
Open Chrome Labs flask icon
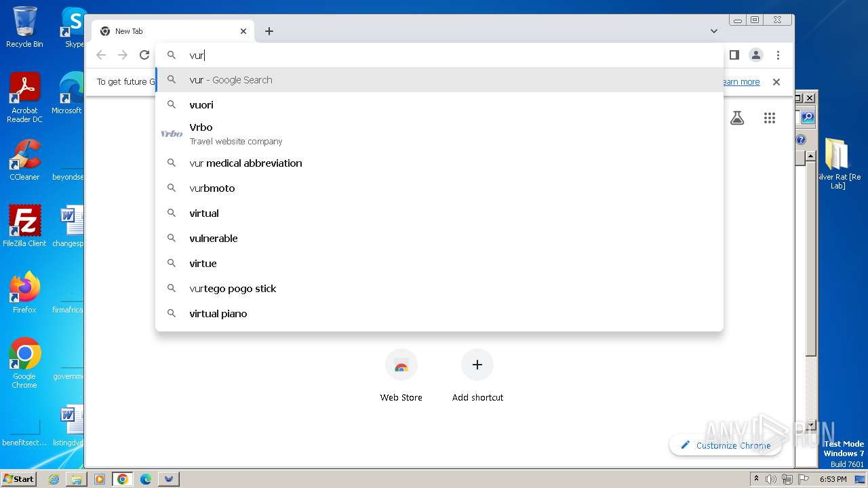click(737, 118)
